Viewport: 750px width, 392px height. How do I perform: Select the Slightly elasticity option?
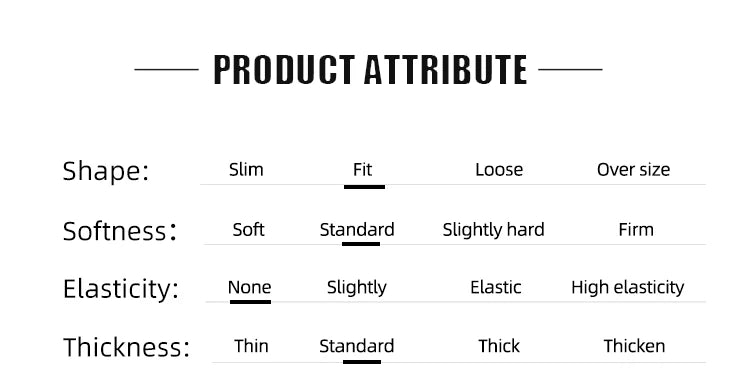pyautogui.click(x=356, y=288)
